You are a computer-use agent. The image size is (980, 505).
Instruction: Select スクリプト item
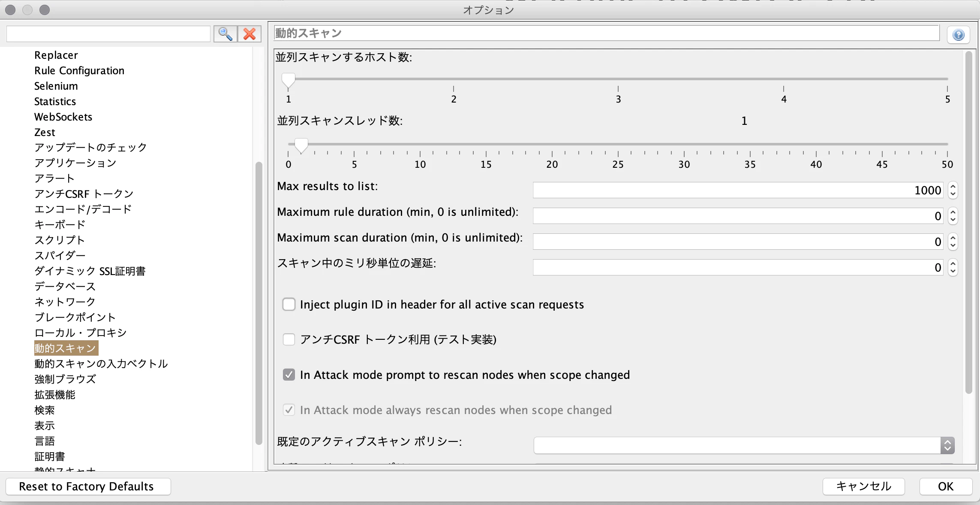coord(60,240)
